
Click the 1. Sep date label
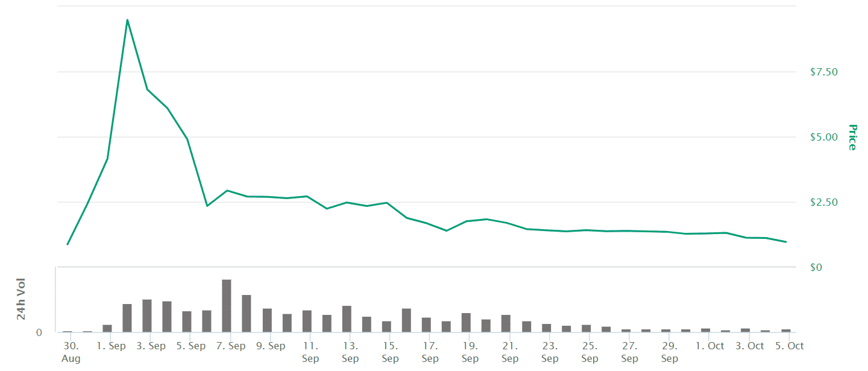(112, 346)
